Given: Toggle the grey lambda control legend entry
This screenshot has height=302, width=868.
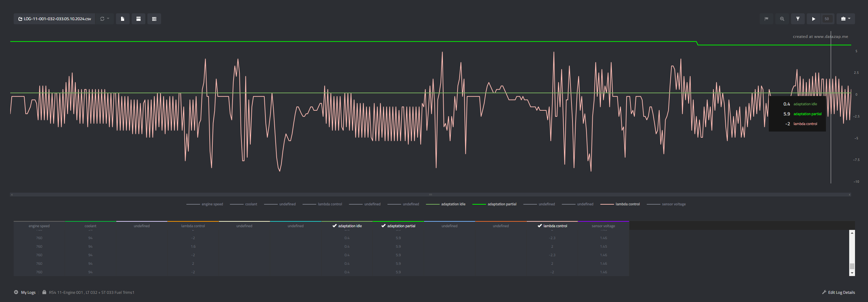Looking at the screenshot, I should [x=322, y=204].
